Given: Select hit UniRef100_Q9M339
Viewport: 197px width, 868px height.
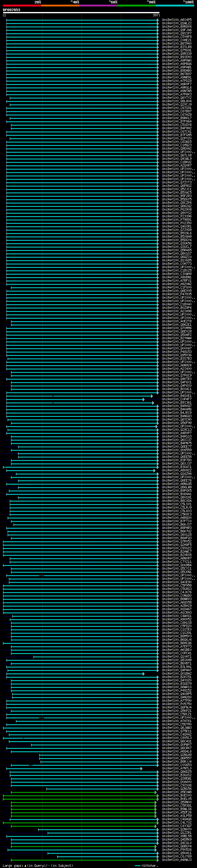Looking at the screenshot, I should (177, 54).
